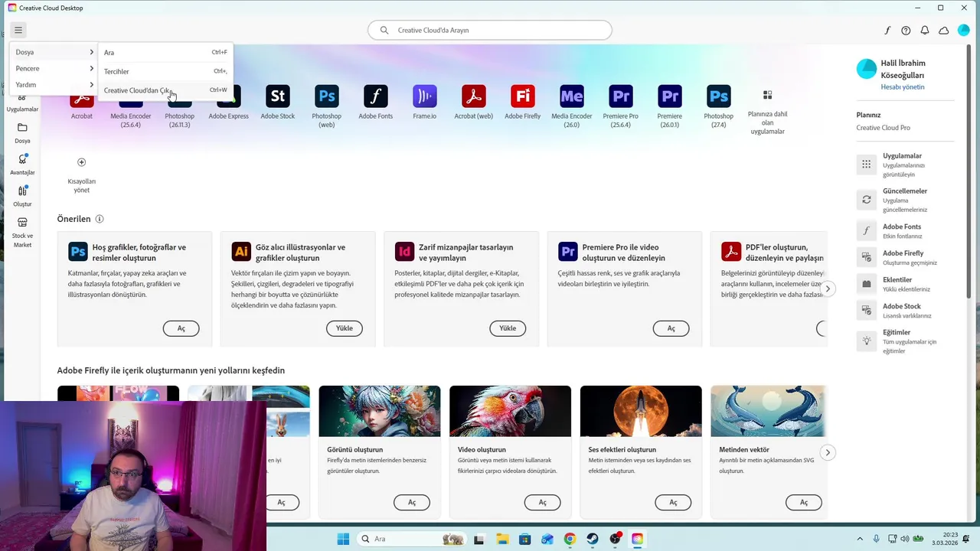Click the Kısayolları yönet plus icon

pyautogui.click(x=82, y=162)
